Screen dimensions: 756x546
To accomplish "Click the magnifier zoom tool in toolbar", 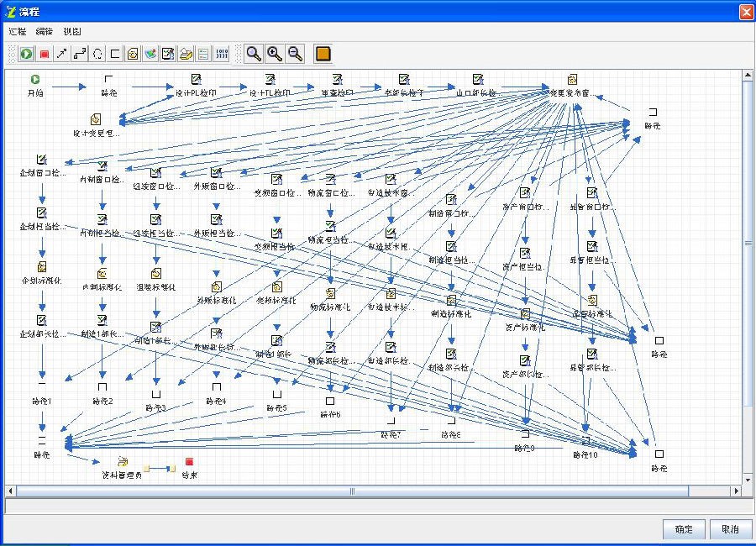I will pos(254,54).
